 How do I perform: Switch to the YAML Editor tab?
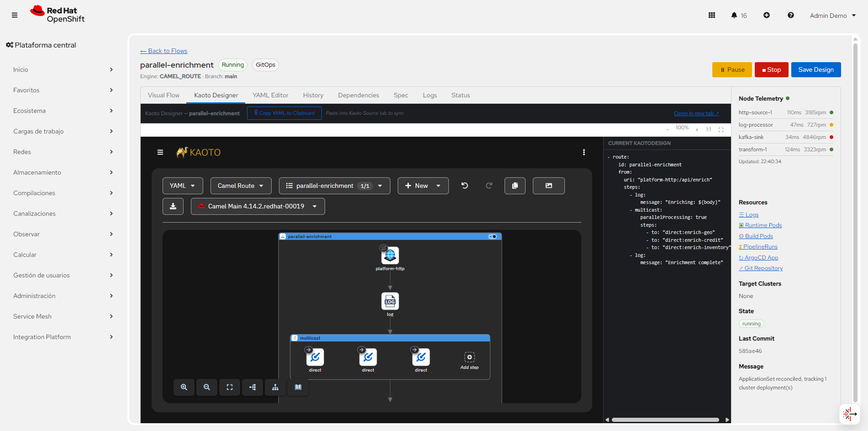click(x=270, y=95)
